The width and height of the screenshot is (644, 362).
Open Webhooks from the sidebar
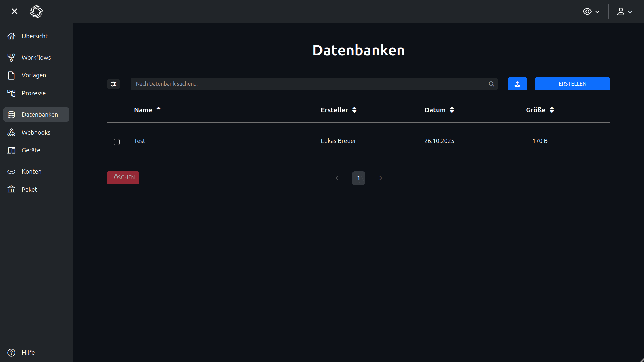(x=36, y=133)
